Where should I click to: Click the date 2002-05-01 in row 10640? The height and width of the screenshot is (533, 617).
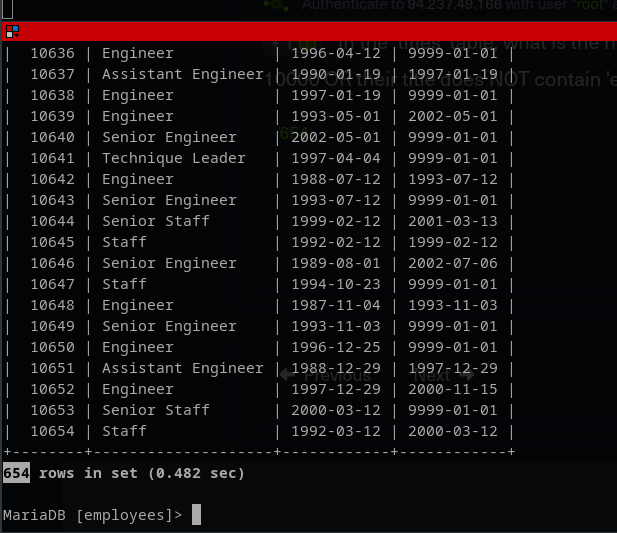(335, 137)
